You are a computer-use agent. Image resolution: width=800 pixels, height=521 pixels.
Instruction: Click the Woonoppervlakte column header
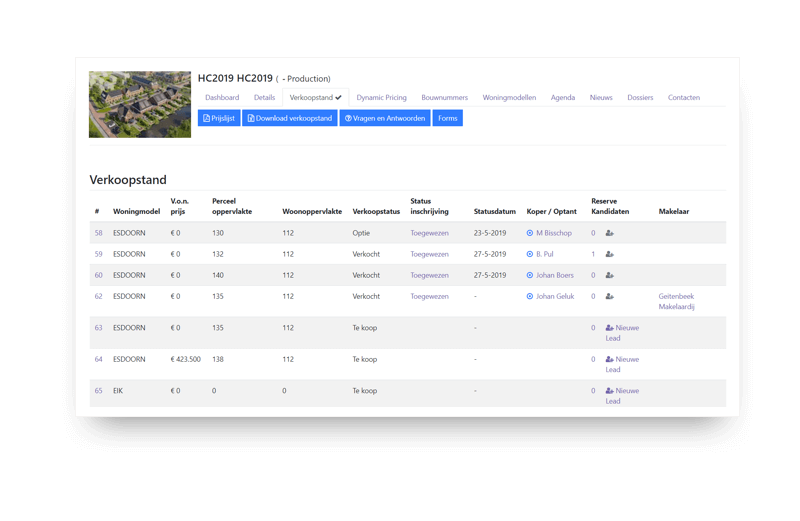pos(312,212)
